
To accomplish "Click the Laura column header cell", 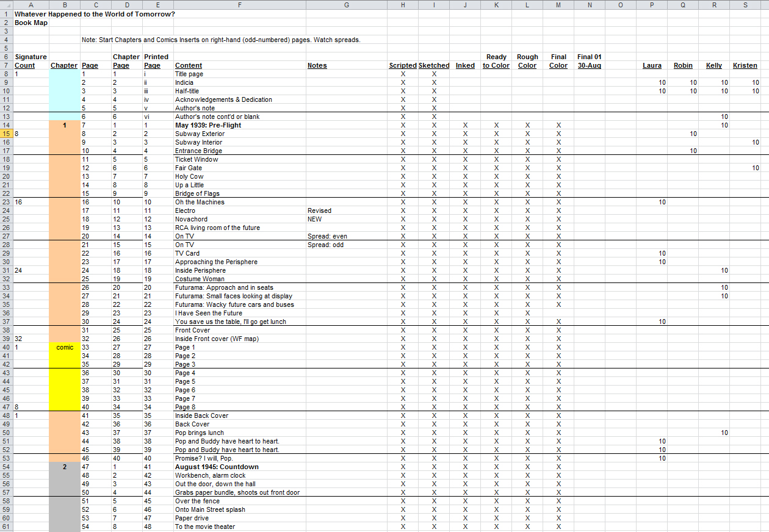I will [x=652, y=65].
